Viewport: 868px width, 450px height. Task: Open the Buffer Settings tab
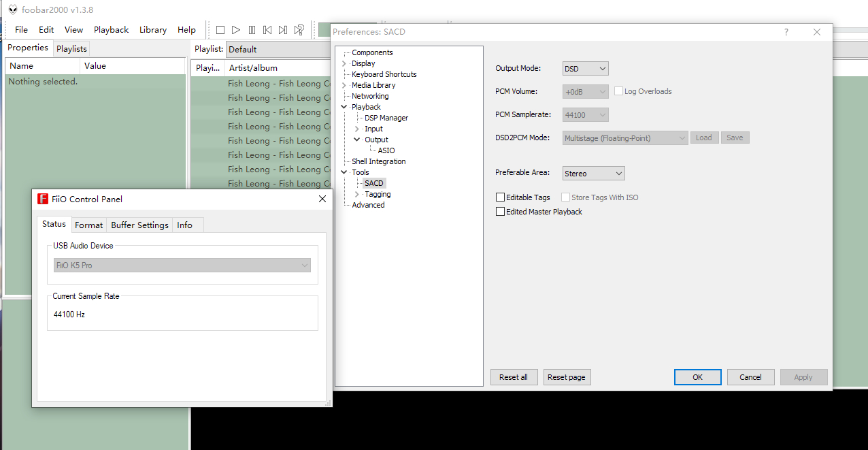coord(139,225)
